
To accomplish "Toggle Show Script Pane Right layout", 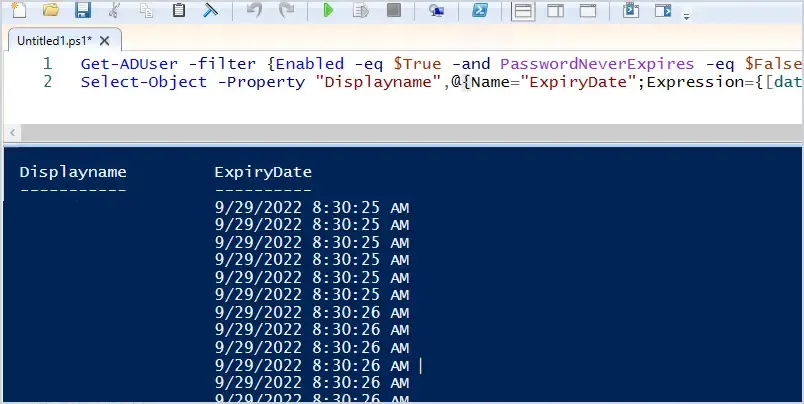I will pos(555,11).
